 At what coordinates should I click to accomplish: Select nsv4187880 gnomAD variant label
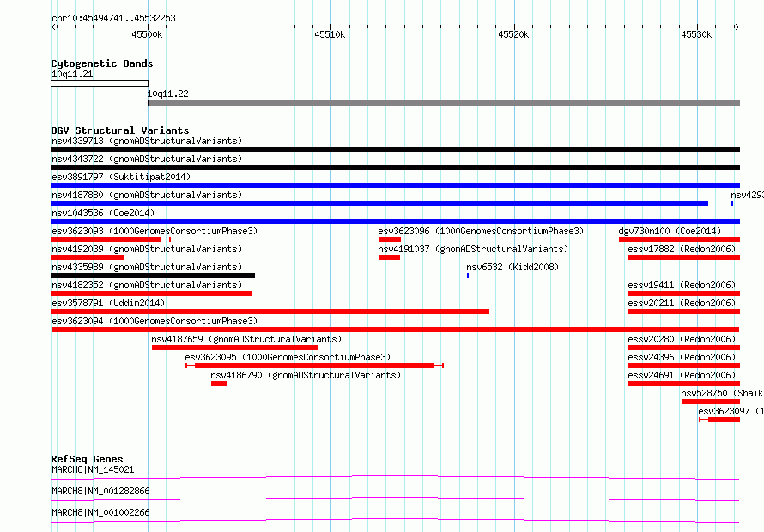coord(147,195)
